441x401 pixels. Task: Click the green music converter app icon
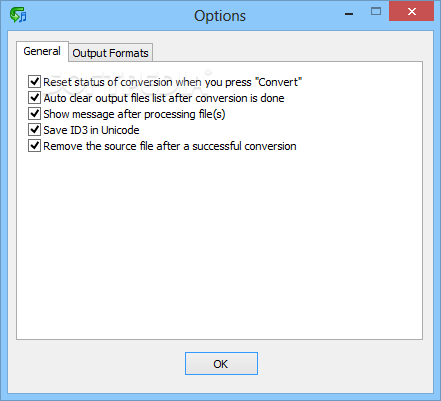(18, 15)
